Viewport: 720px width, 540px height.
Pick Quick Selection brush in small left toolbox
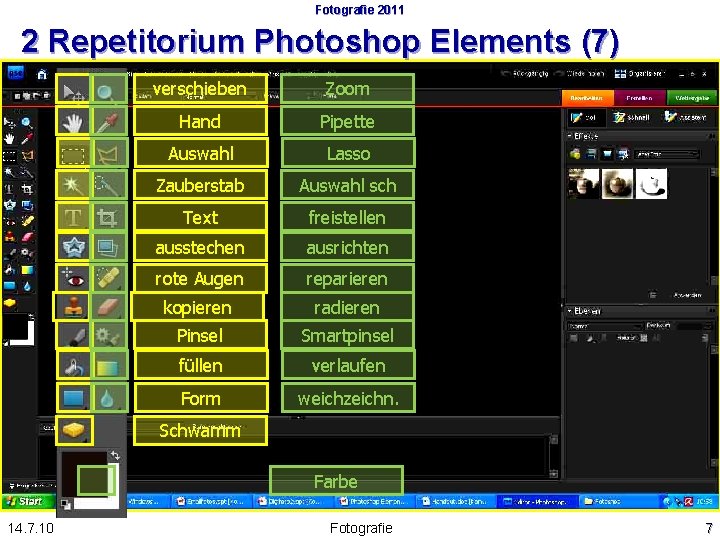tap(27, 173)
